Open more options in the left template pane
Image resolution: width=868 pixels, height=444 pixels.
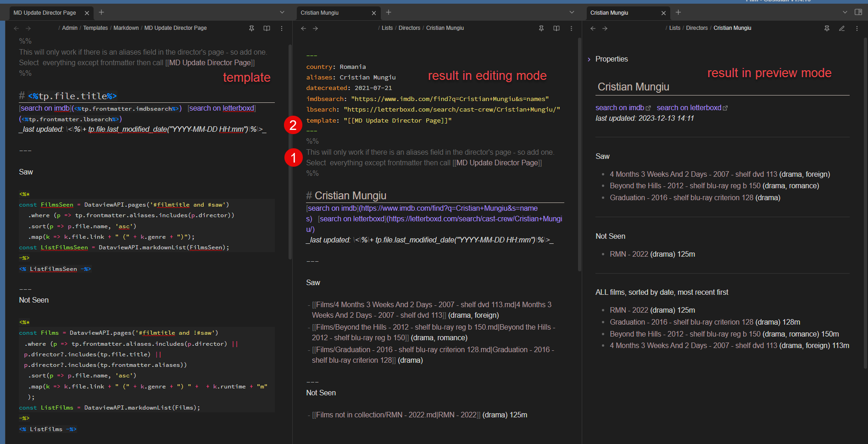click(282, 28)
